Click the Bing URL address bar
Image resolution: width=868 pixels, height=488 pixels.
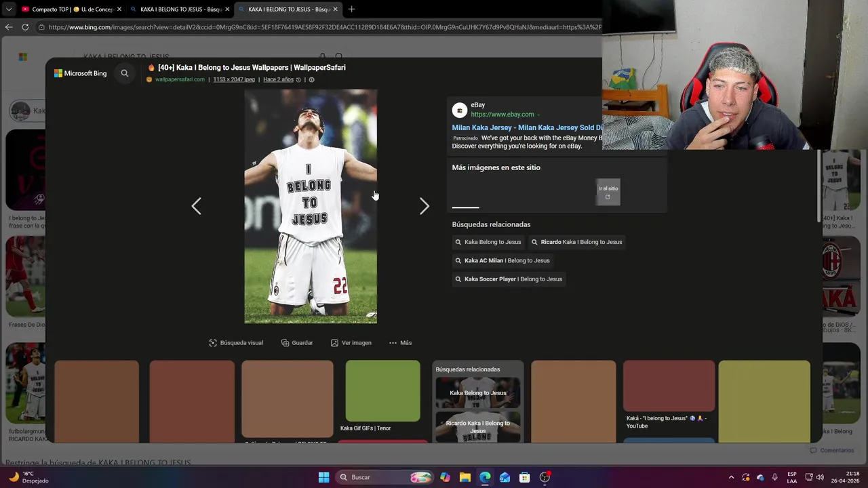click(x=324, y=27)
